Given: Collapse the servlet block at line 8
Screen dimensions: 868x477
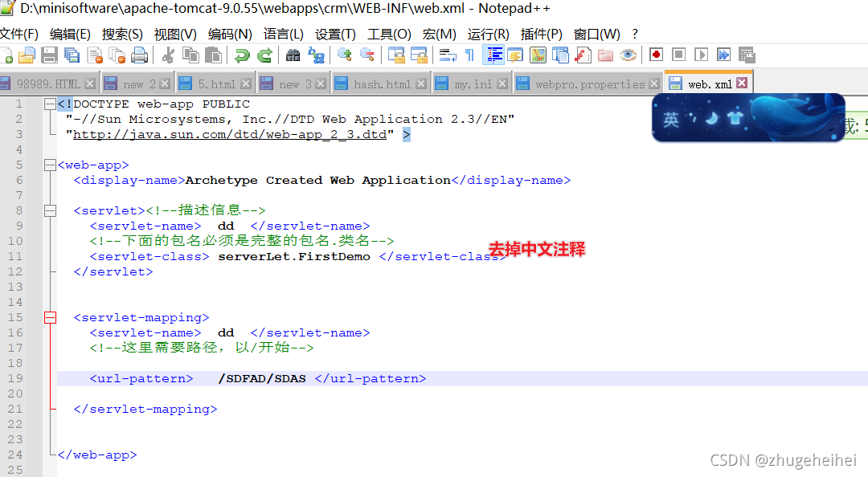Looking at the screenshot, I should tap(50, 211).
